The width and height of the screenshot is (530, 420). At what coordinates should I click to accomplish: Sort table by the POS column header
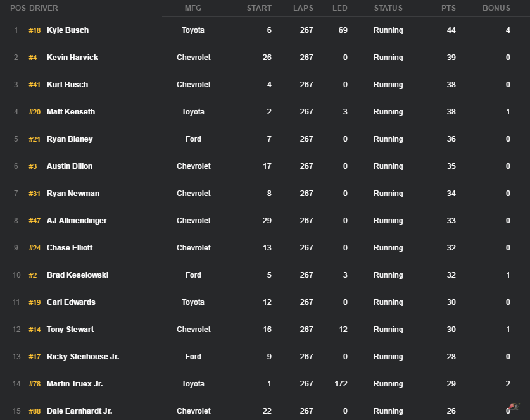click(x=18, y=8)
